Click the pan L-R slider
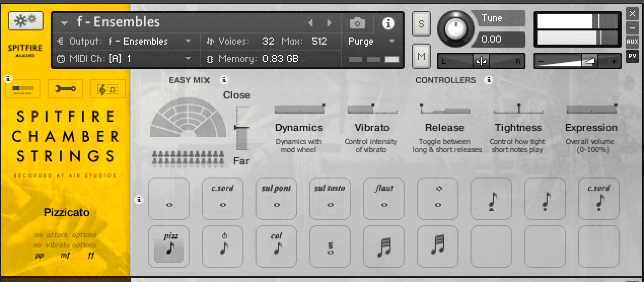This screenshot has width=644, height=282. 481,61
